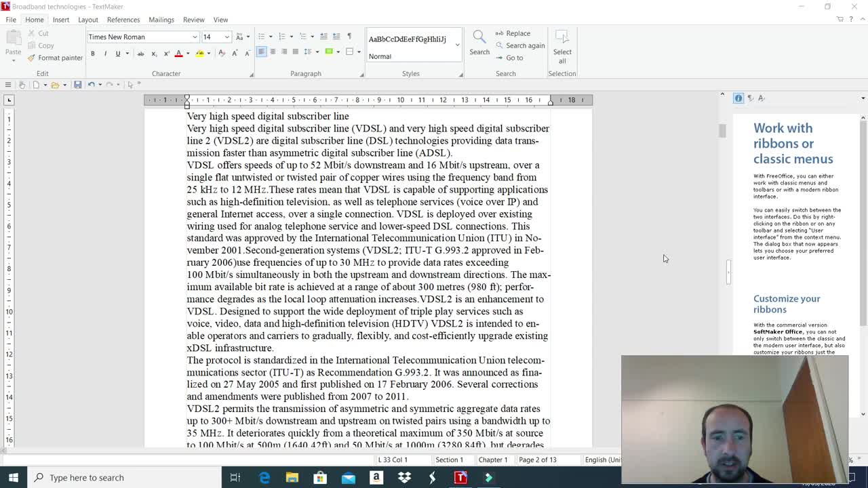Viewport: 868px width, 488px height.
Task: Click the Search button
Action: [x=479, y=43]
